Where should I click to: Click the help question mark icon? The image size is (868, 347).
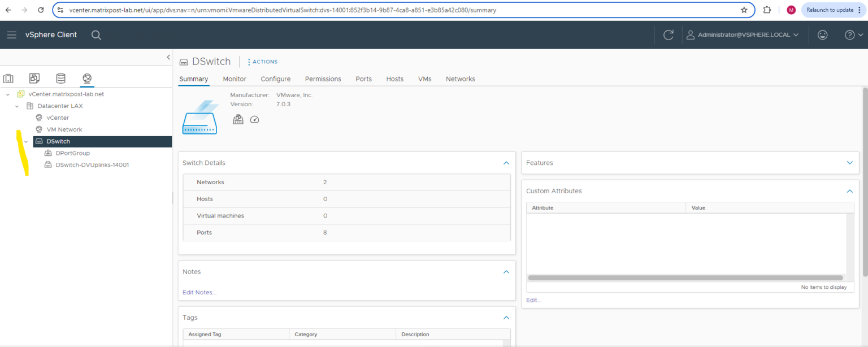click(850, 34)
